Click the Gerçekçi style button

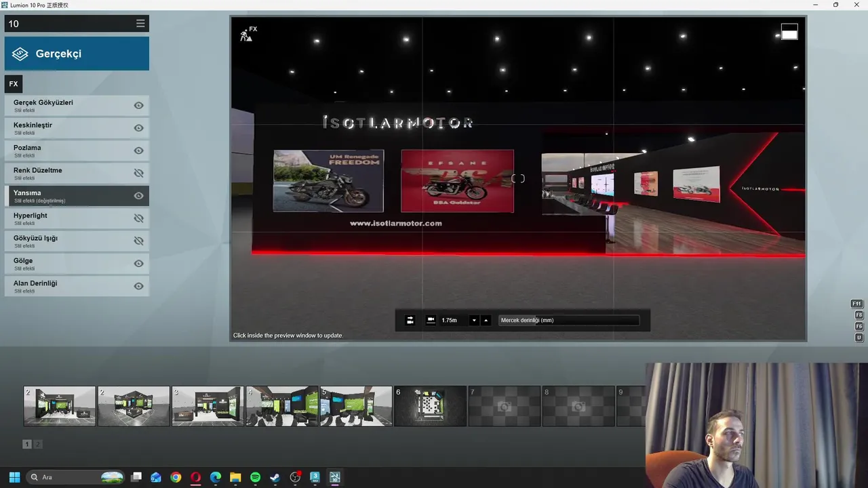click(77, 54)
